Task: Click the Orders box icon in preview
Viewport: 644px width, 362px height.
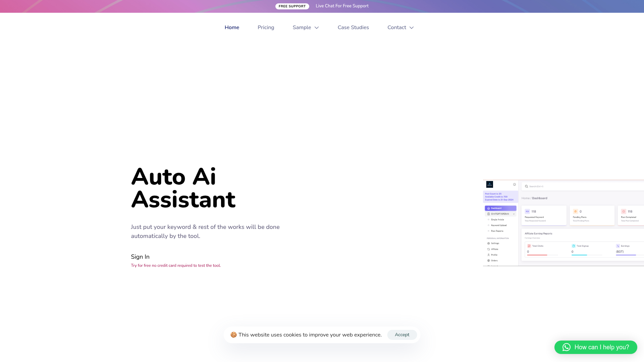Action: [x=488, y=260]
